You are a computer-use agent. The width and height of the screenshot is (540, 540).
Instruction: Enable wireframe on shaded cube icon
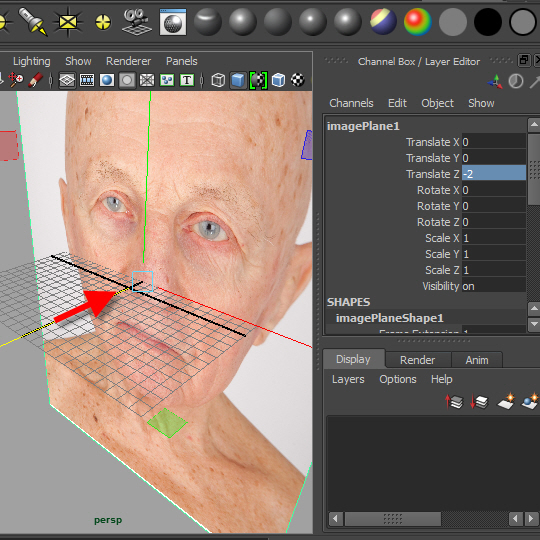278,81
